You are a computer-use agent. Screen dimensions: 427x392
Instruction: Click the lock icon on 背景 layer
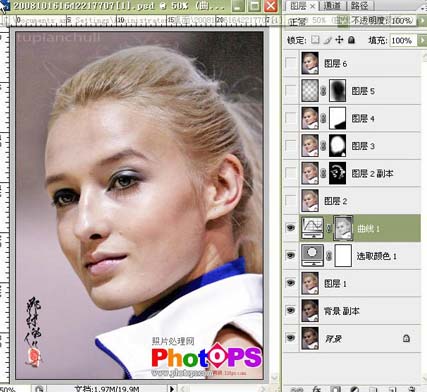(x=406, y=338)
